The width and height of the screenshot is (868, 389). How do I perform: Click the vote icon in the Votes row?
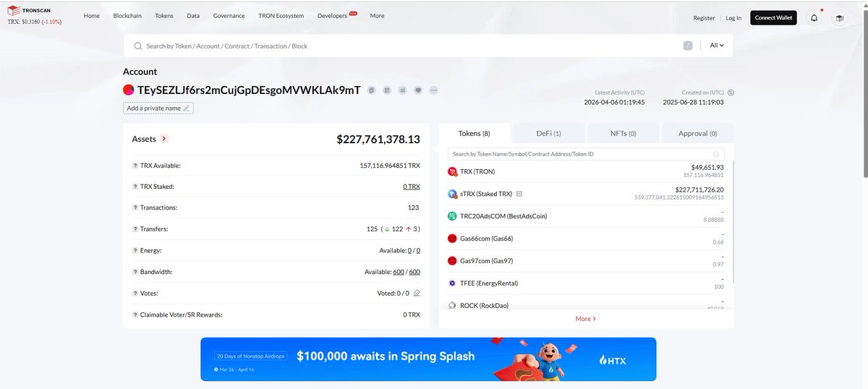pyautogui.click(x=417, y=294)
